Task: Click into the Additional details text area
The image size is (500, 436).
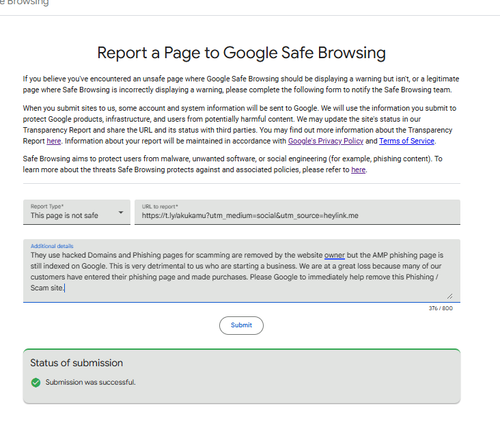Action: tap(241, 271)
